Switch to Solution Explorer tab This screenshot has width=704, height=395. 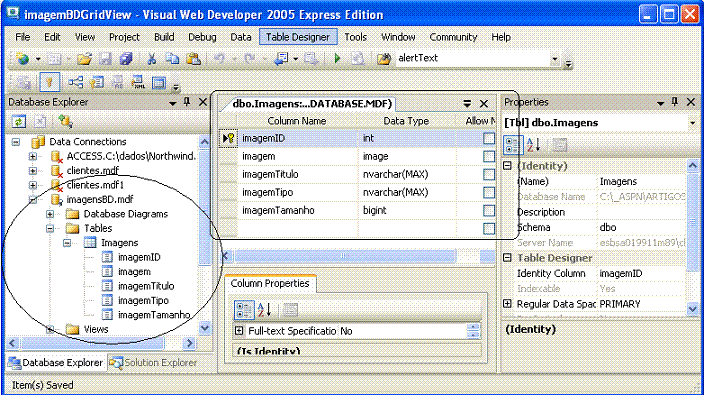click(154, 362)
